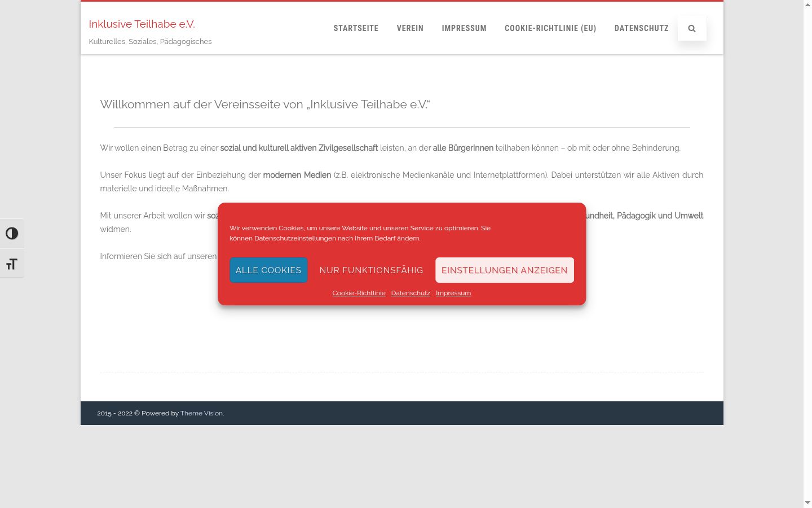Open Datenschutz link in the cookie banner
This screenshot has width=812, height=508.
(x=411, y=293)
